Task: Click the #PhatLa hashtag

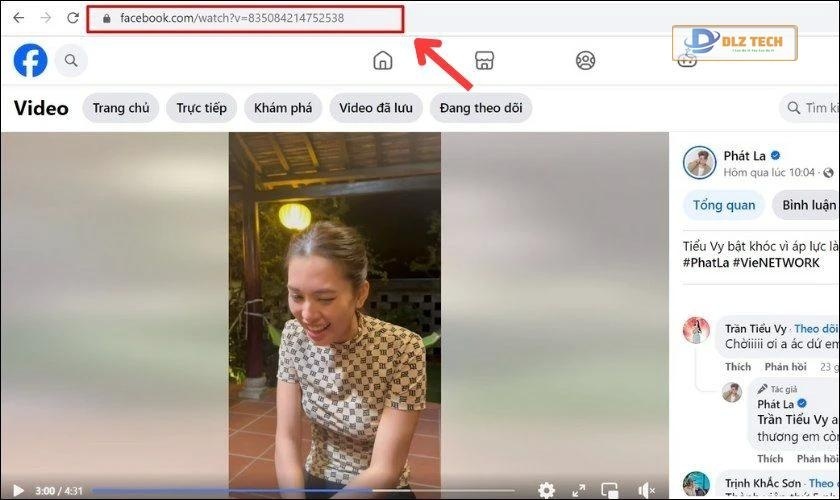Action: 706,263
